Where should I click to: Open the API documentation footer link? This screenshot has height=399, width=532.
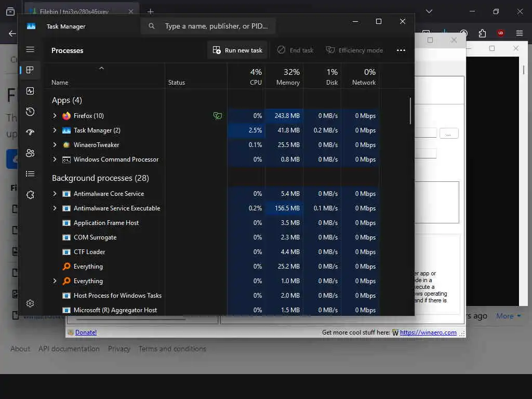click(69, 349)
